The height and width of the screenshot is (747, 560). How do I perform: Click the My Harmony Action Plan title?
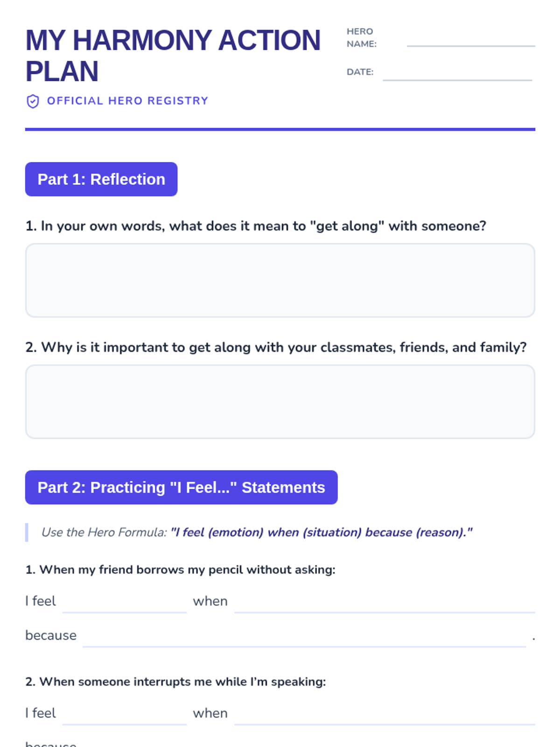173,56
